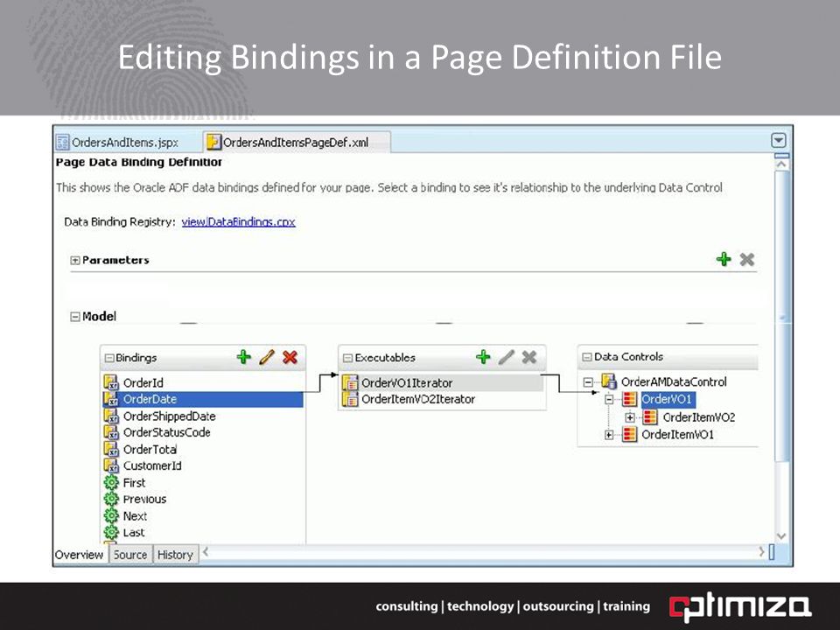
Task: Add a new parameter with green plus
Action: point(724,259)
